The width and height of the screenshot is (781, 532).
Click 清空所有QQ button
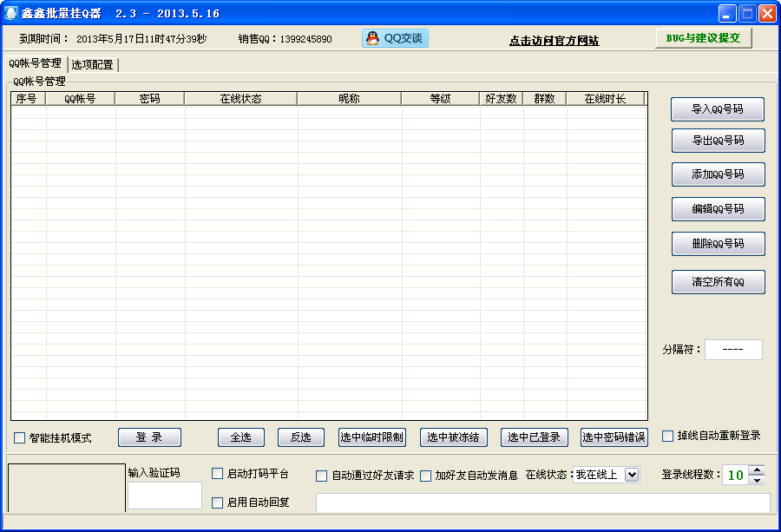[x=718, y=282]
